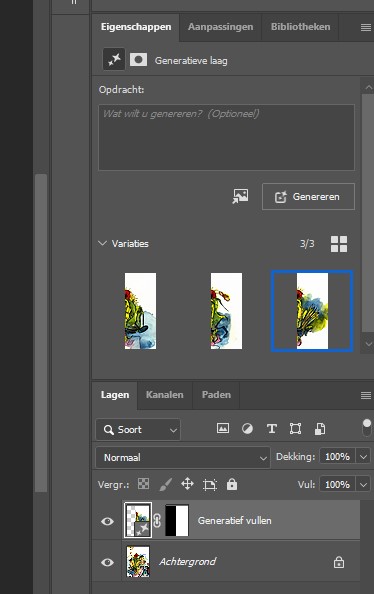Switch to the Paden tab
Screen dimensions: 374x594
coord(216,395)
